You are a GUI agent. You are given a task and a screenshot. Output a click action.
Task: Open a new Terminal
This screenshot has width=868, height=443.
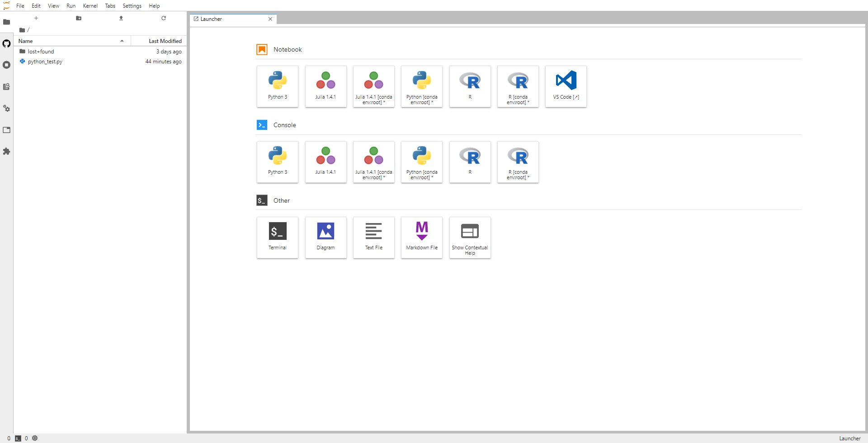point(278,238)
